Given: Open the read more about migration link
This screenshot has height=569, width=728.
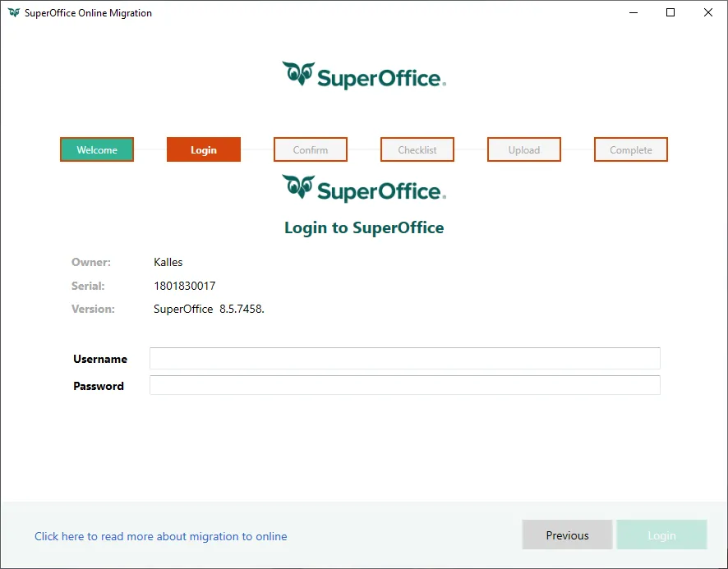Looking at the screenshot, I should [161, 536].
